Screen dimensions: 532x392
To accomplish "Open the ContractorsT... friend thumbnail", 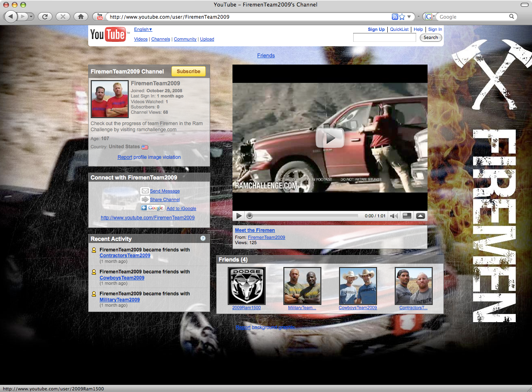I will click(x=414, y=286).
